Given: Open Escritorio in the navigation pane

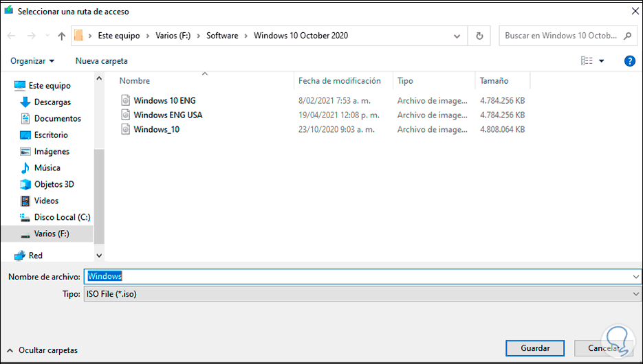Looking at the screenshot, I should (x=51, y=135).
